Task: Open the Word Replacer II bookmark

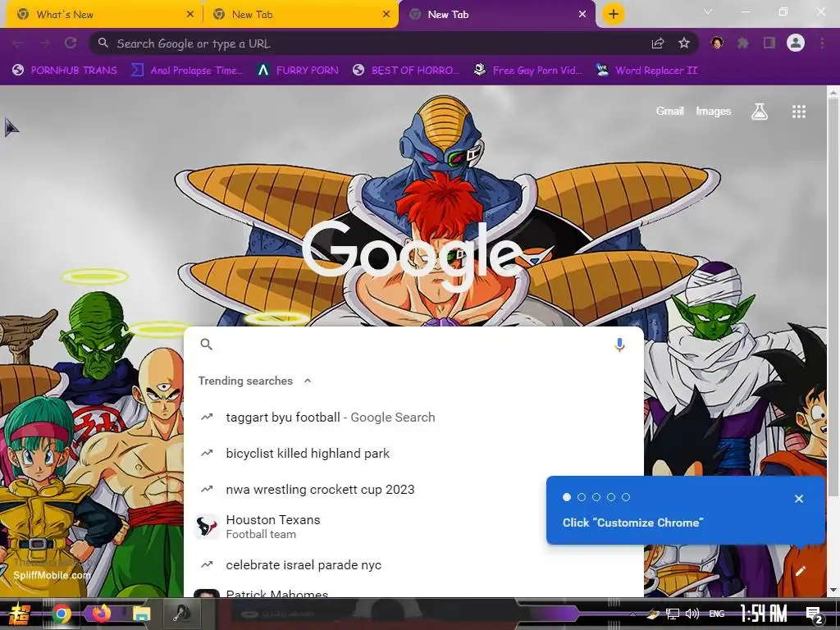Action: (x=647, y=71)
